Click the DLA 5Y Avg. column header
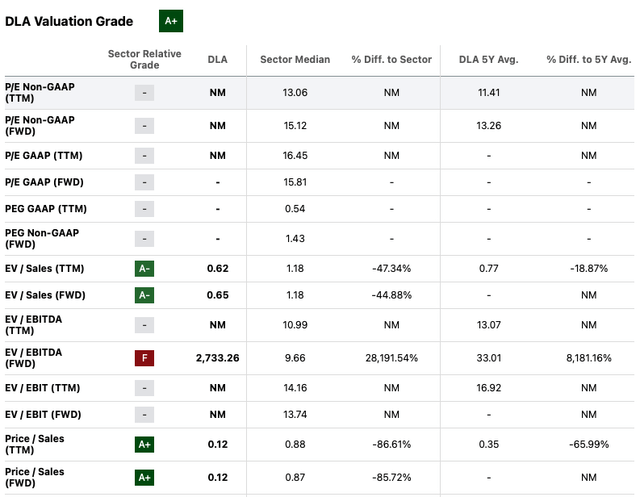640x497 pixels. click(x=489, y=60)
